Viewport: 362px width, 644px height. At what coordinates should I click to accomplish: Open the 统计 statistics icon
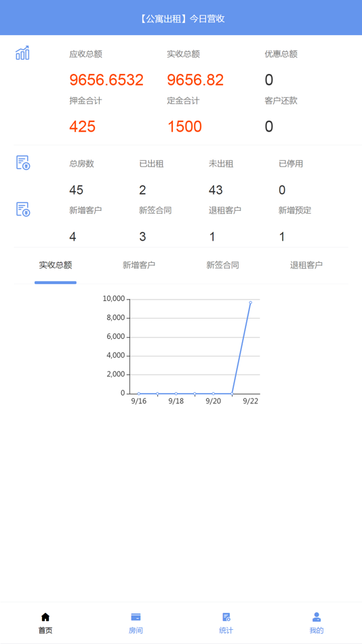point(226,617)
